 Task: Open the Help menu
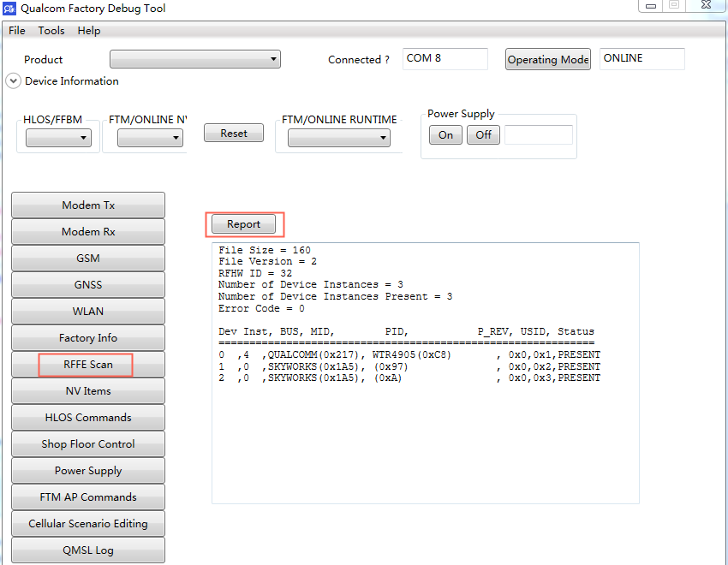88,30
